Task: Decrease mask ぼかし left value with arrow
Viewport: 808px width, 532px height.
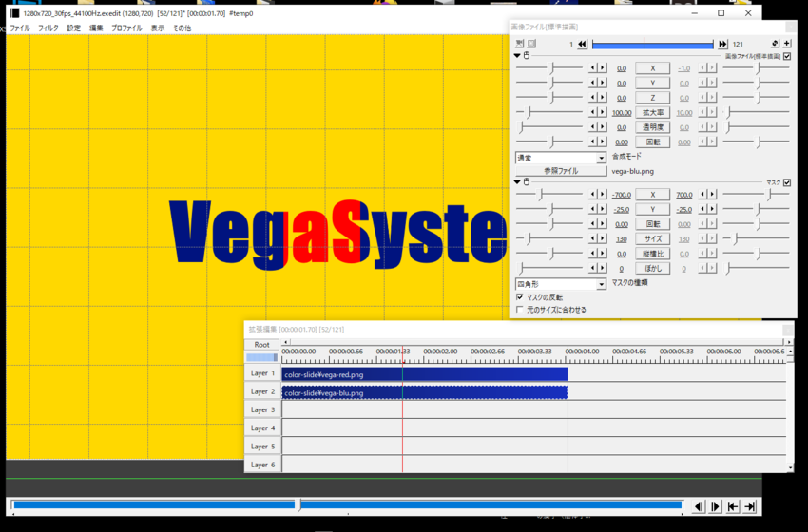Action: pyautogui.click(x=593, y=268)
